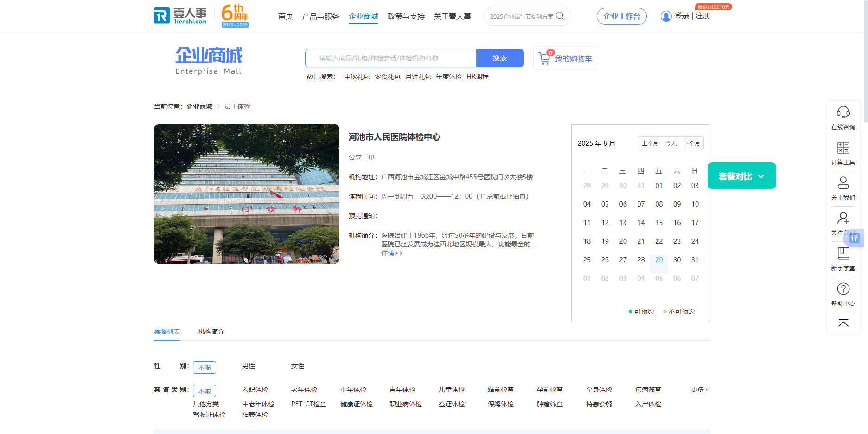Viewport: 868px width, 434px height.
Task: Click 员工体检 in the breadcrumb
Action: point(237,106)
